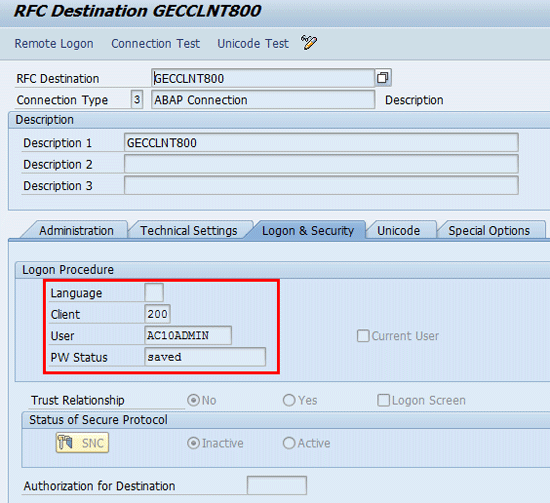
Task: Switch to the Administration tab
Action: 76,230
